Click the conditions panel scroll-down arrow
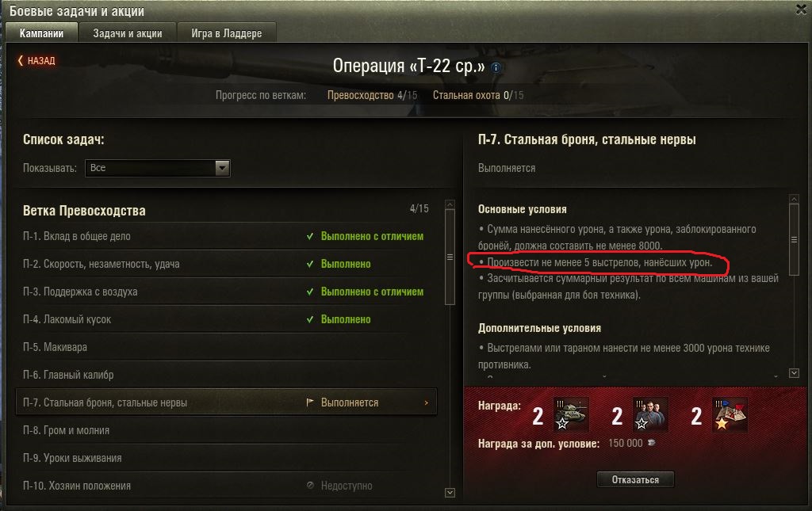The height and width of the screenshot is (511, 812). click(794, 373)
